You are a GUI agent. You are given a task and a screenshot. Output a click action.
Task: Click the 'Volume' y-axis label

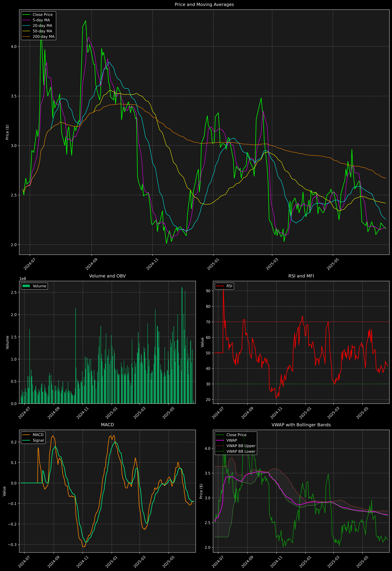[x=7, y=342]
